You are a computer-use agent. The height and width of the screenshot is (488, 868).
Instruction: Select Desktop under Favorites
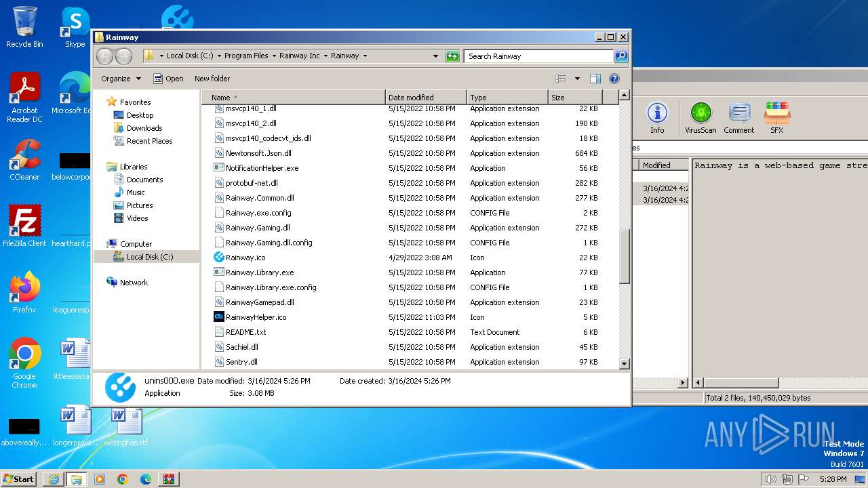point(140,115)
